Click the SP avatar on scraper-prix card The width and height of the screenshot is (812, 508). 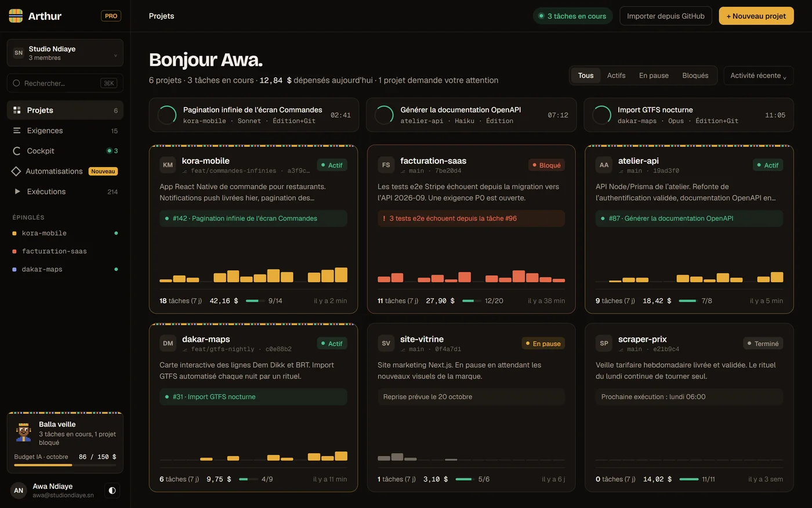[x=604, y=343]
